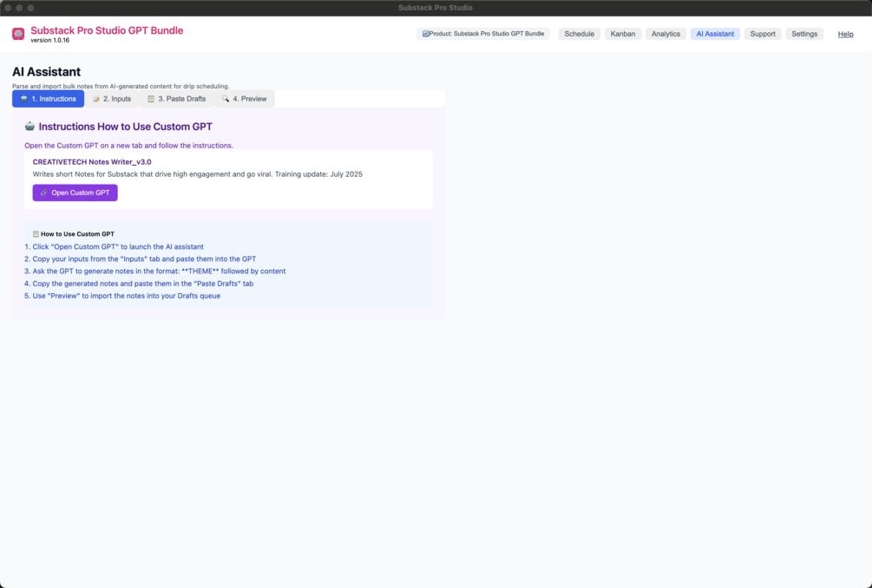Viewport: 872px width, 588px height.
Task: Click the notepad icon in the Paste Drafts tab
Action: (151, 99)
